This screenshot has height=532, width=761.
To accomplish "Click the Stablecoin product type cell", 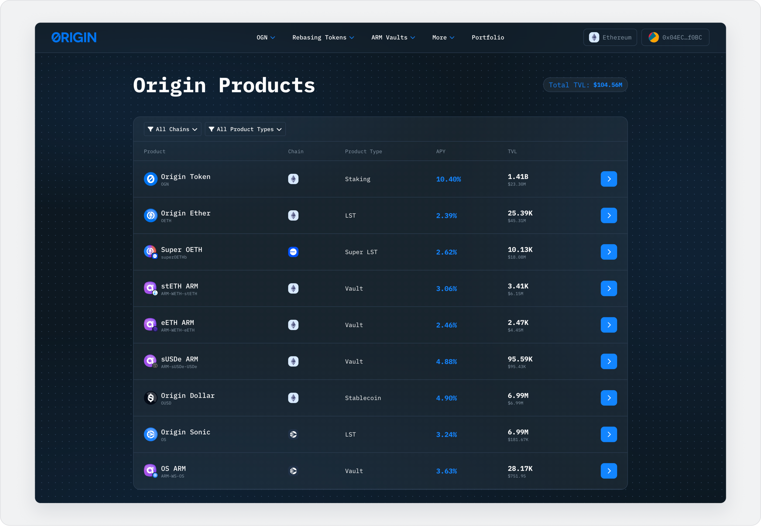I will coord(363,398).
